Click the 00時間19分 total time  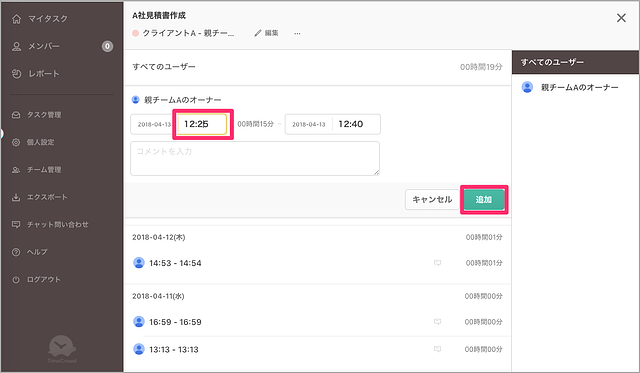pyautogui.click(x=481, y=67)
